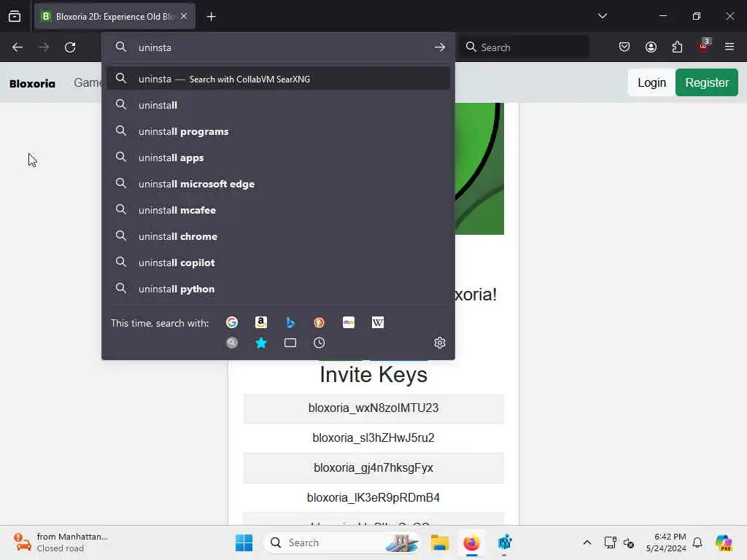Close the Bloxoria 2D tab
Screen dimensions: 747x560
tap(184, 16)
